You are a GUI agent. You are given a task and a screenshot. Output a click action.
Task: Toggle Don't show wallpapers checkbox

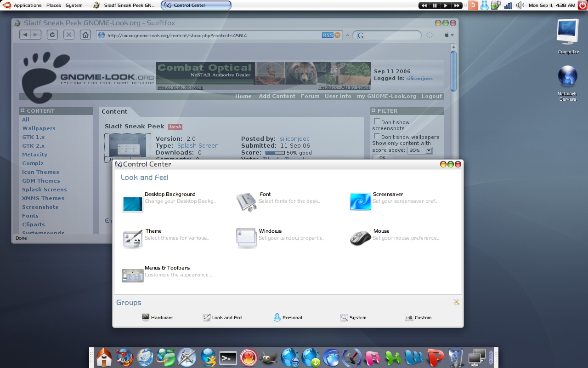pyautogui.click(x=377, y=136)
